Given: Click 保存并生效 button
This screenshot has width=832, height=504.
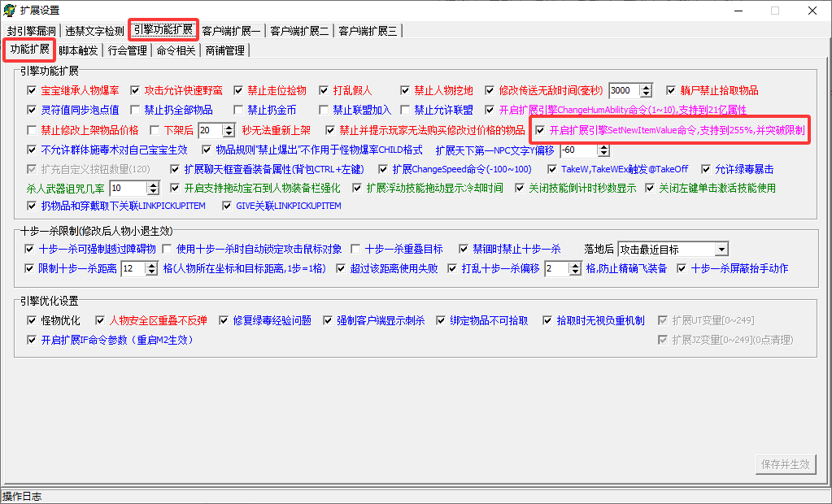Looking at the screenshot, I should (786, 464).
